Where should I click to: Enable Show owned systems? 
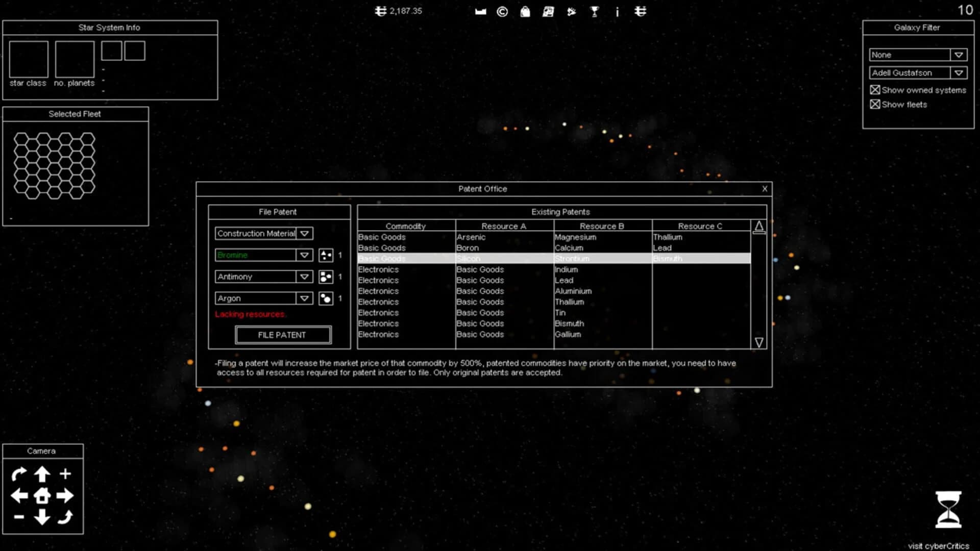(876, 90)
